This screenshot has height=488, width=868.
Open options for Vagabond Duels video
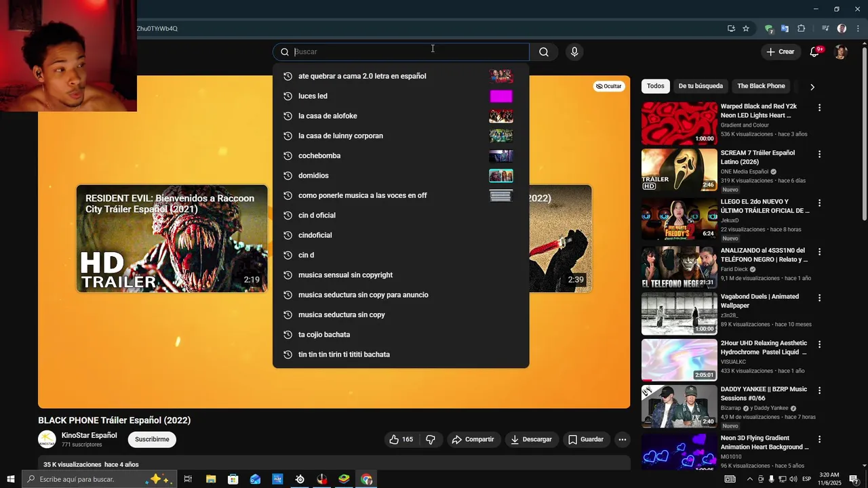click(819, 298)
